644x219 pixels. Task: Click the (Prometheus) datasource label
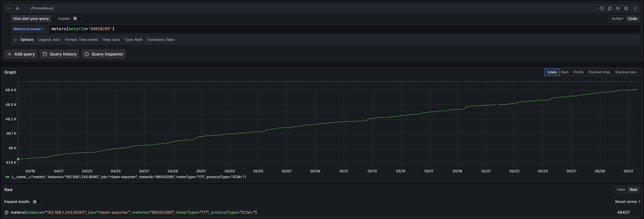42,8
